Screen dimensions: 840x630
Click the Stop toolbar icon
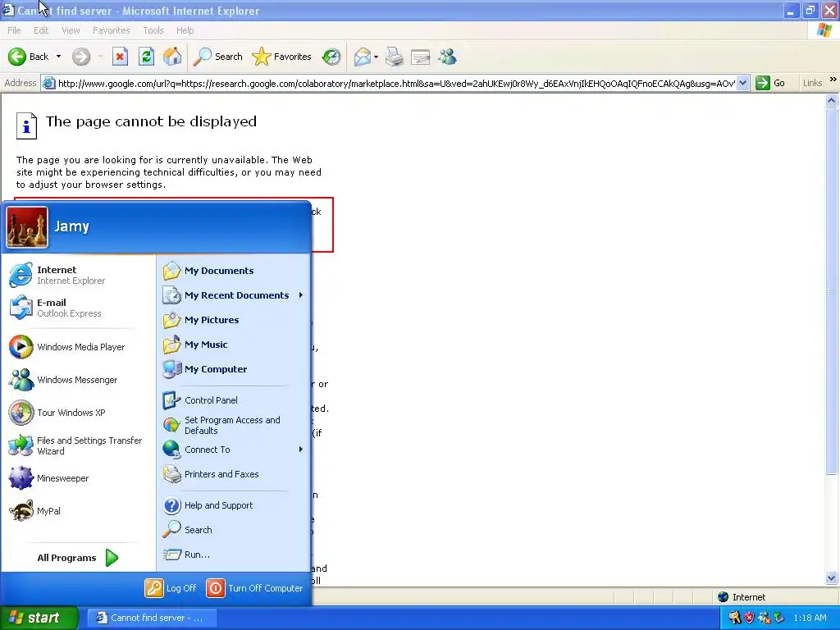[120, 57]
